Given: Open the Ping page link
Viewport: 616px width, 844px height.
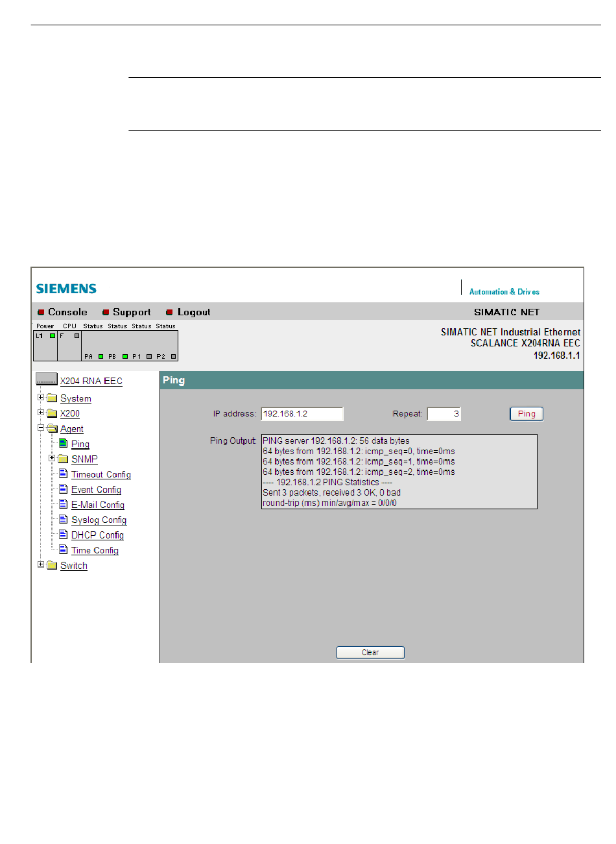Looking at the screenshot, I should tap(80, 444).
